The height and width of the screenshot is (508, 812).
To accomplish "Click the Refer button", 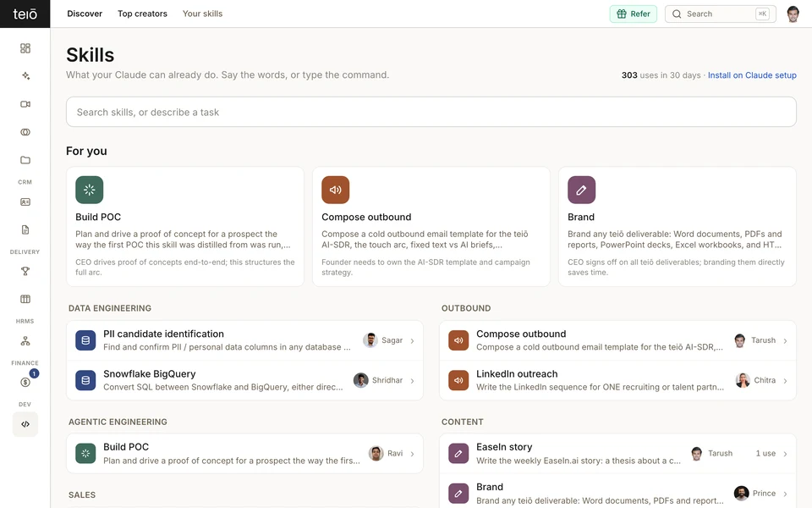I will [x=633, y=14].
